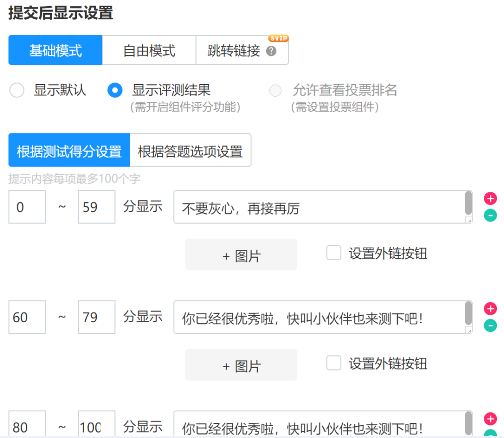This screenshot has height=438, width=504.
Task: Select the 显示默认 radio option
Action: [17, 90]
